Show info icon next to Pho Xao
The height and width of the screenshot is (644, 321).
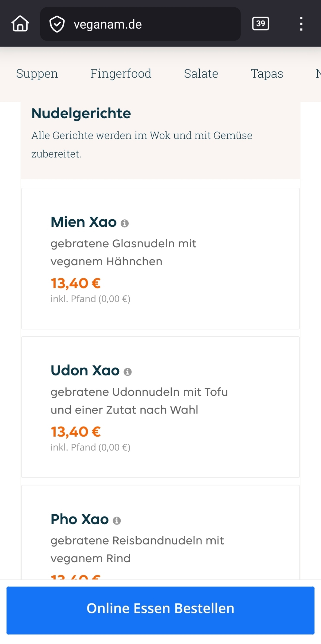point(117,520)
